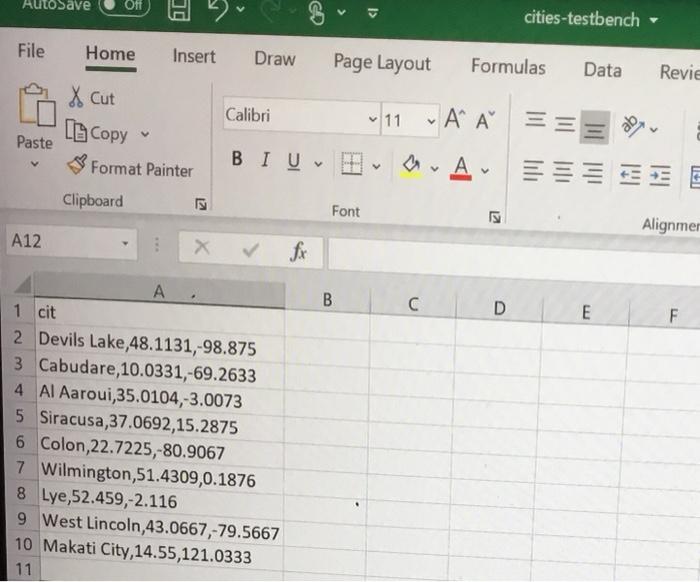The width and height of the screenshot is (700, 582).
Task: Switch to the Data tab
Action: tap(602, 71)
